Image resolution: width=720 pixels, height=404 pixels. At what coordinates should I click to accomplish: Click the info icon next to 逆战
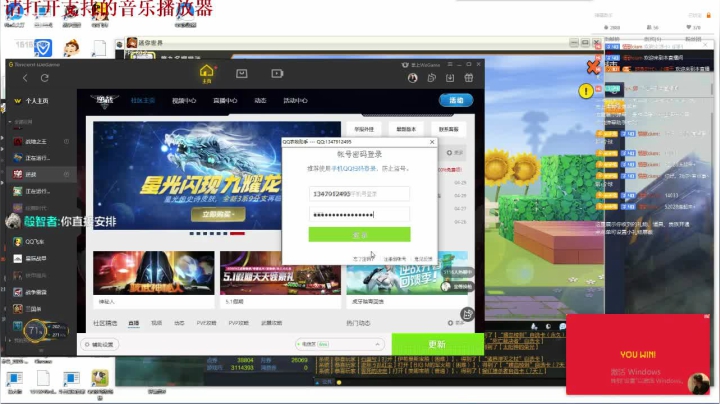coord(67,174)
